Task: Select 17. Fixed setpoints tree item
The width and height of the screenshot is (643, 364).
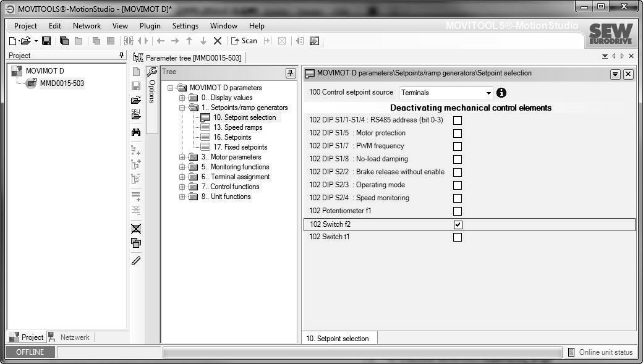Action: 241,147
